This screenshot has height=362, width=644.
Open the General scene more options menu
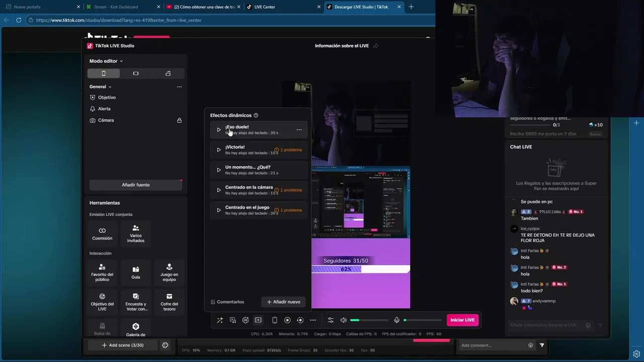coord(179,87)
